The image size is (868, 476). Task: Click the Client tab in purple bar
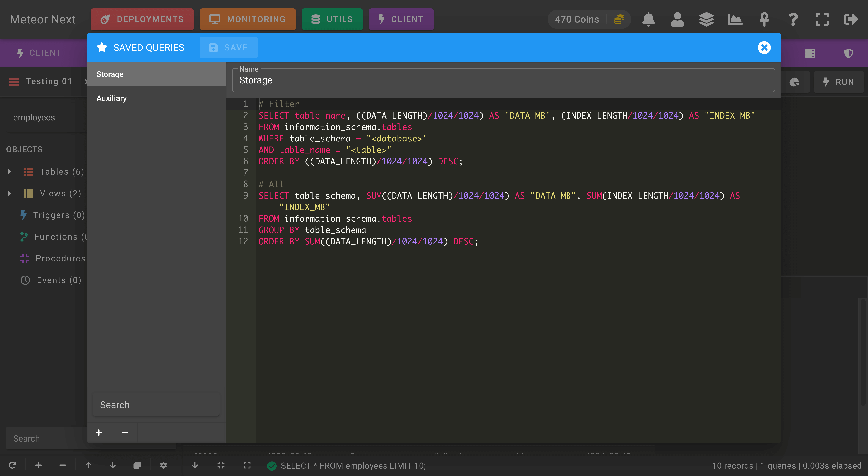(x=39, y=53)
